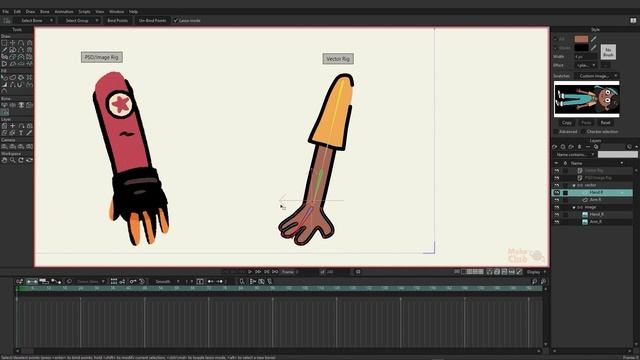This screenshot has width=640, height=360.
Task: Select the Reparent Bone tool
Action: pyautogui.click(x=29, y=105)
